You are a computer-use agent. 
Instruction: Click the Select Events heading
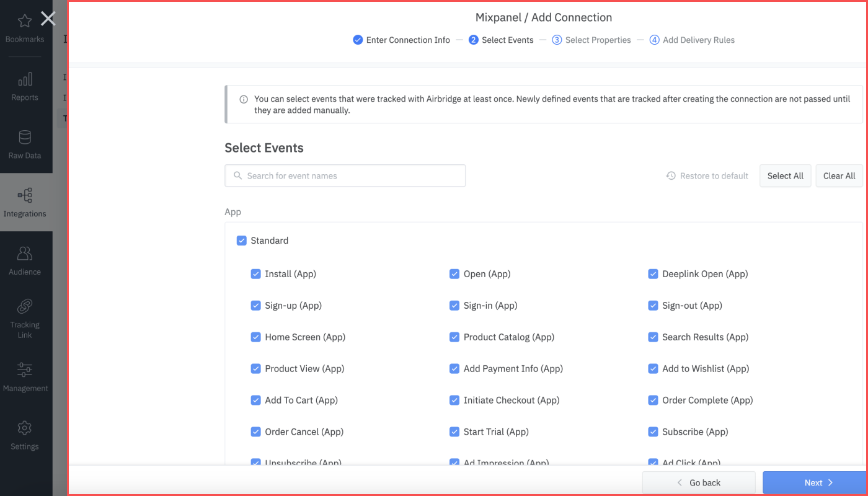pos(264,148)
